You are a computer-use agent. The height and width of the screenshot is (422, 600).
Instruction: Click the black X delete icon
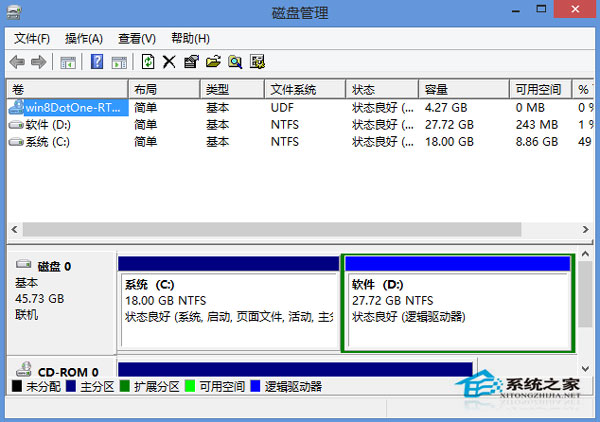[x=169, y=62]
